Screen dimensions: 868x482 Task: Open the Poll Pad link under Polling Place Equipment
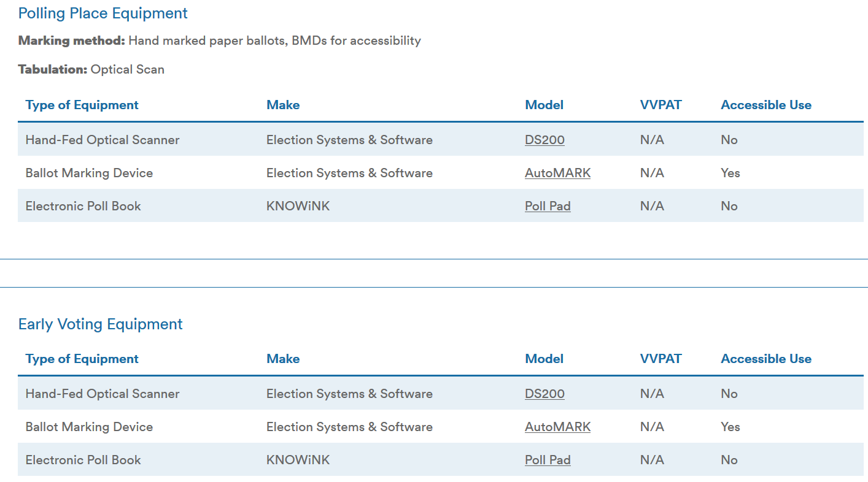click(548, 206)
